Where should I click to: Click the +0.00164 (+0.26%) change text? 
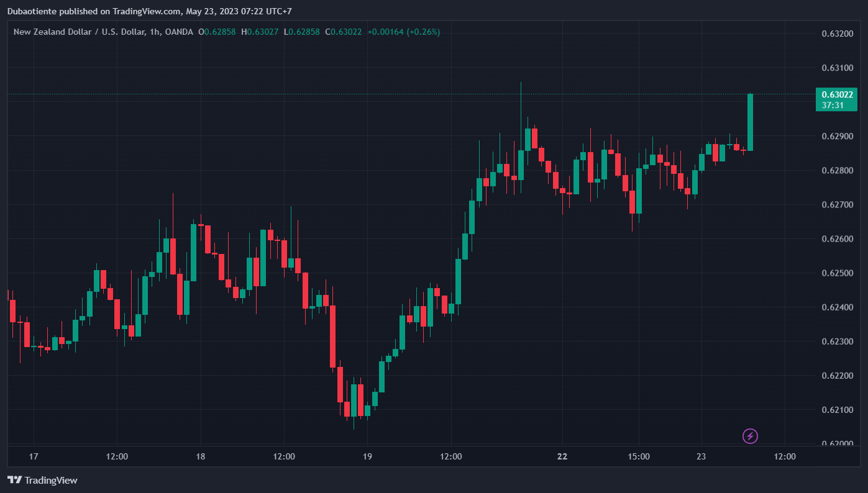click(x=403, y=32)
